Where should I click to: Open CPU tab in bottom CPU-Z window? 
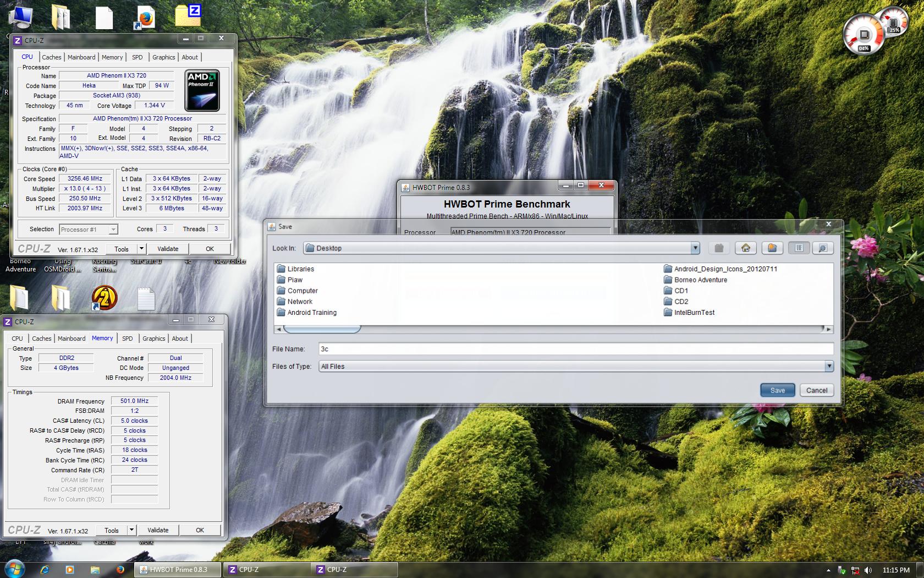pos(18,339)
